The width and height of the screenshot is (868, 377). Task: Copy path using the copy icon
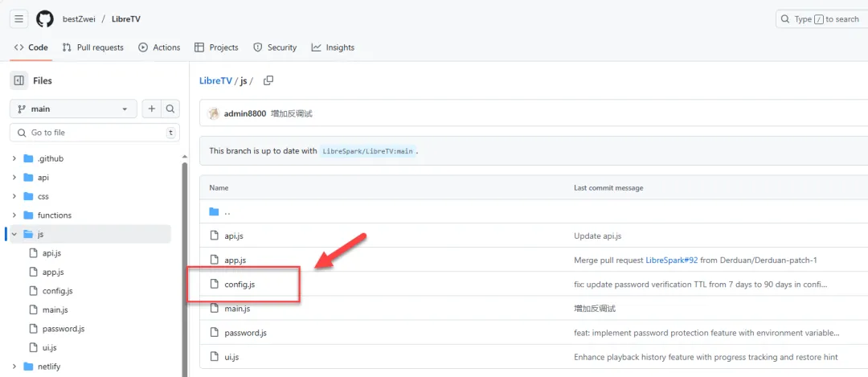[x=268, y=81]
